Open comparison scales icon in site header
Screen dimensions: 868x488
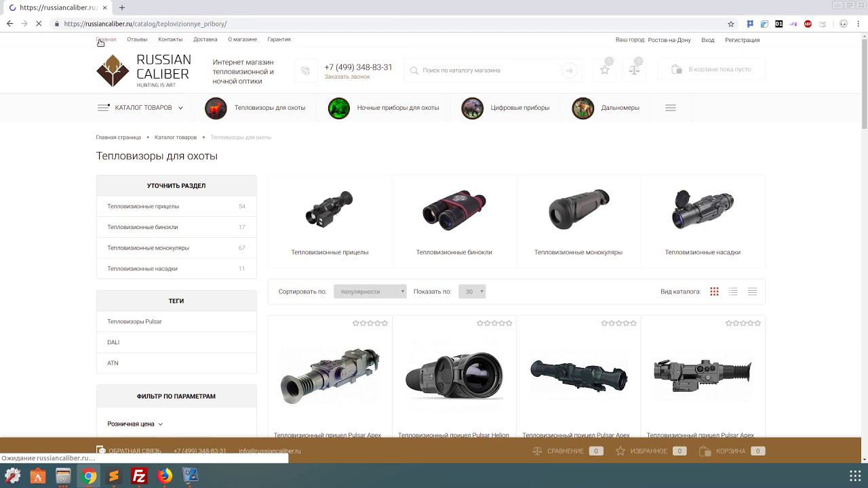tap(634, 70)
